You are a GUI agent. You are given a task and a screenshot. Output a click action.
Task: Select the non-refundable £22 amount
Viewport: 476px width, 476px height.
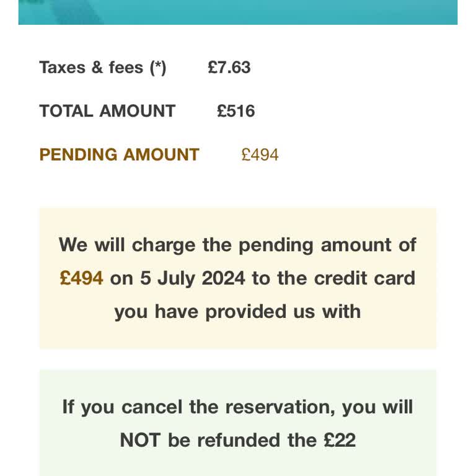(340, 440)
